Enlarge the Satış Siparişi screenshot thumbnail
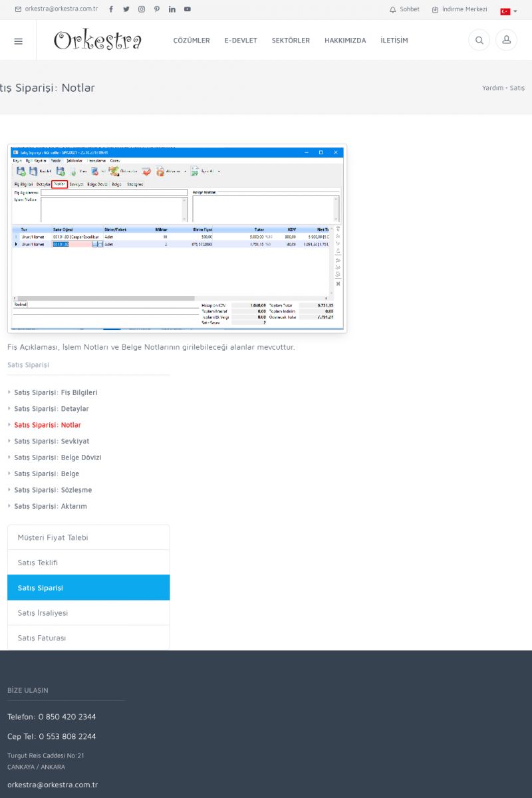 click(x=177, y=238)
